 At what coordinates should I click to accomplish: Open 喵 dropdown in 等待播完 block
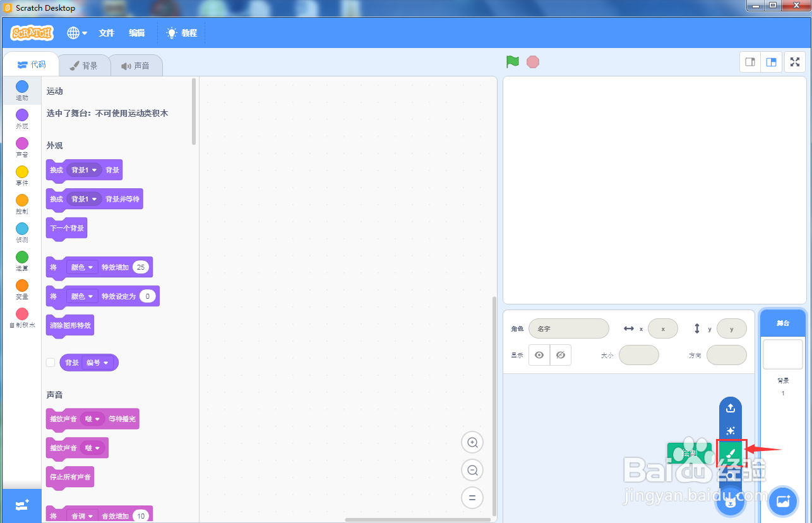pos(92,419)
